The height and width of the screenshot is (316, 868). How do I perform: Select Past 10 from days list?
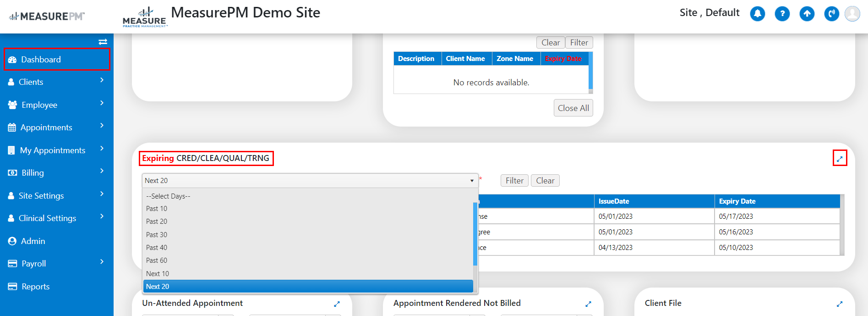pos(308,209)
